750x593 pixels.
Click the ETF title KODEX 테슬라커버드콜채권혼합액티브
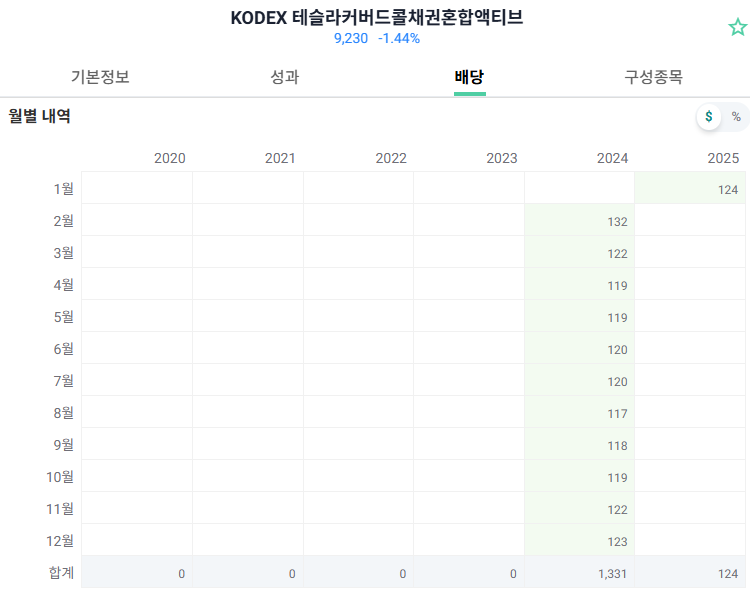(377, 18)
